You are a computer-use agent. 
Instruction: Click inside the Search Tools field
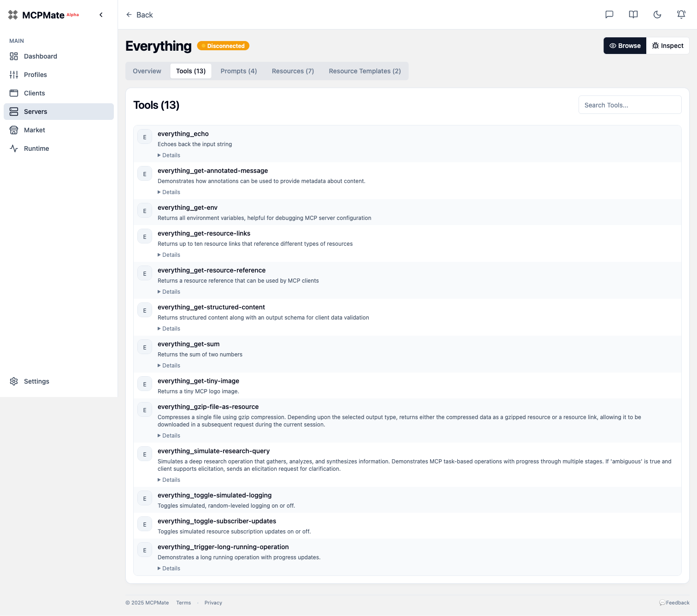point(630,105)
